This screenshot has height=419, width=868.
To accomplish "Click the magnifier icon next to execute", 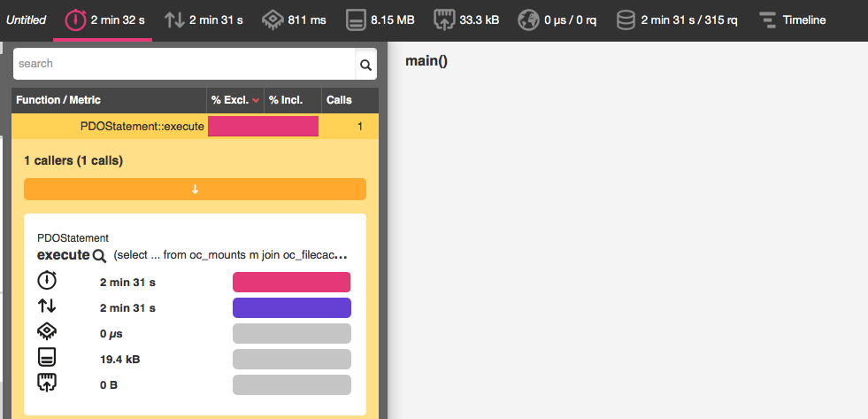I will 99,256.
